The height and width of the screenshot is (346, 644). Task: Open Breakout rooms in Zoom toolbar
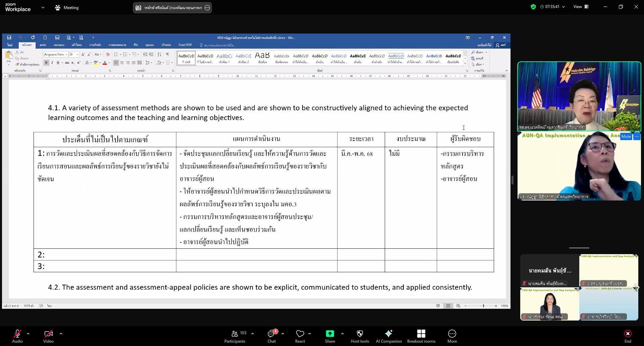point(421,336)
